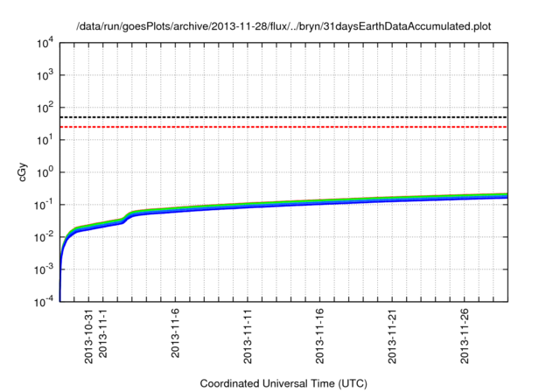This screenshot has width=560, height=392.
Task: Click the 2013-11-26 date label
Action: [x=465, y=336]
